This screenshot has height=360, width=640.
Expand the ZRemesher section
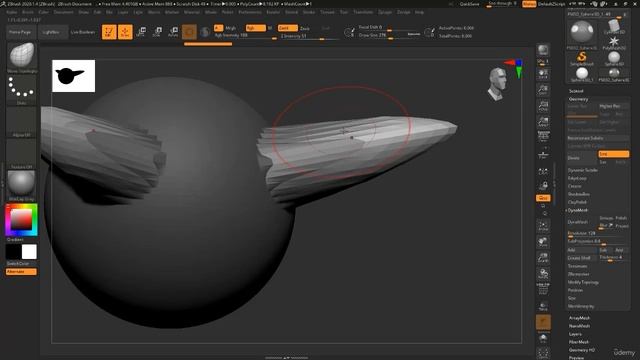tap(578, 274)
